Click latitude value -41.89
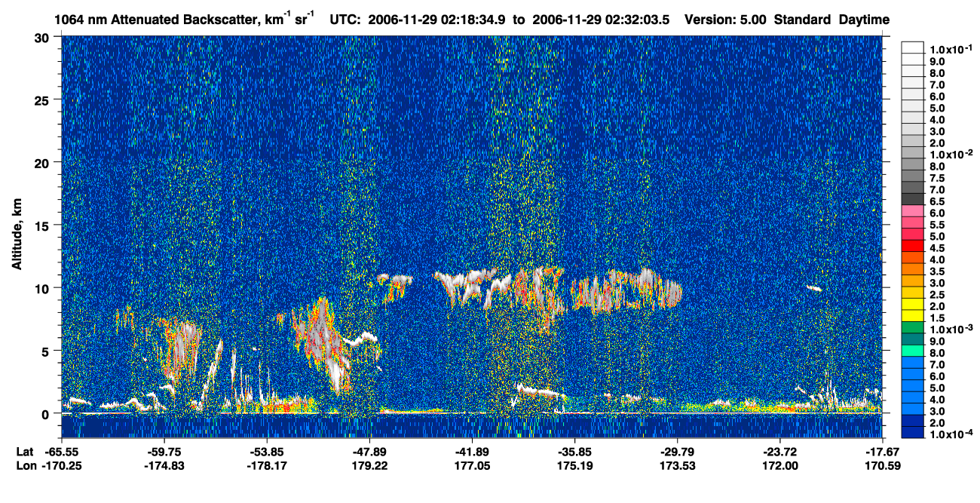This screenshot has height=503, width=980. pos(472,452)
